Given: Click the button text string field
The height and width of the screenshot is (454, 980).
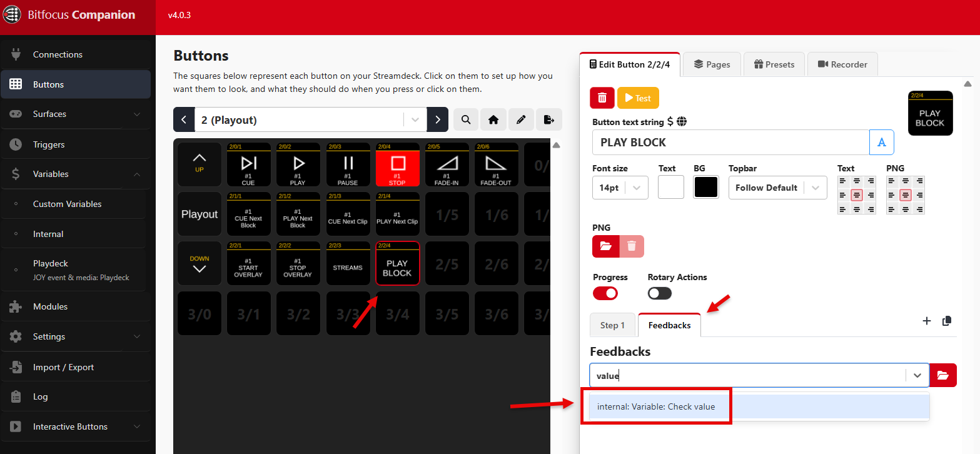Looking at the screenshot, I should [730, 142].
